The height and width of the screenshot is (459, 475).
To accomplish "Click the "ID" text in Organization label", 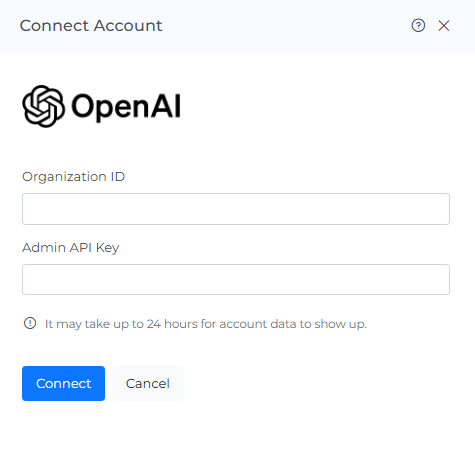I will 117,177.
